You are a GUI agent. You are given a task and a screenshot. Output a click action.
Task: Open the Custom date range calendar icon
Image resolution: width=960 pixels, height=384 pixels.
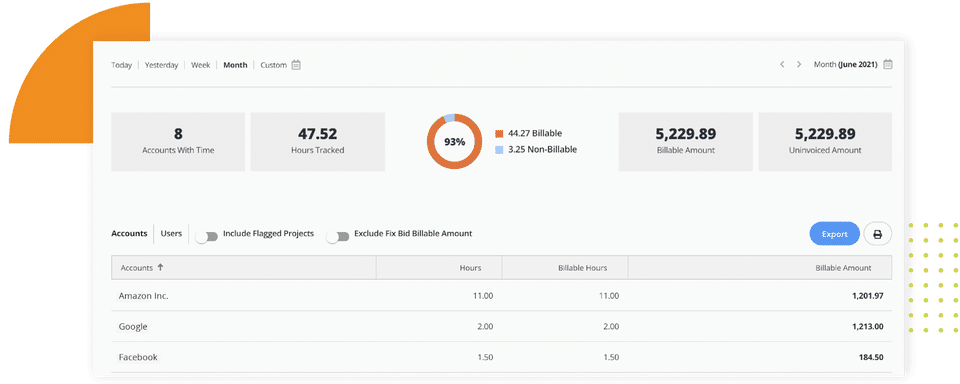296,64
